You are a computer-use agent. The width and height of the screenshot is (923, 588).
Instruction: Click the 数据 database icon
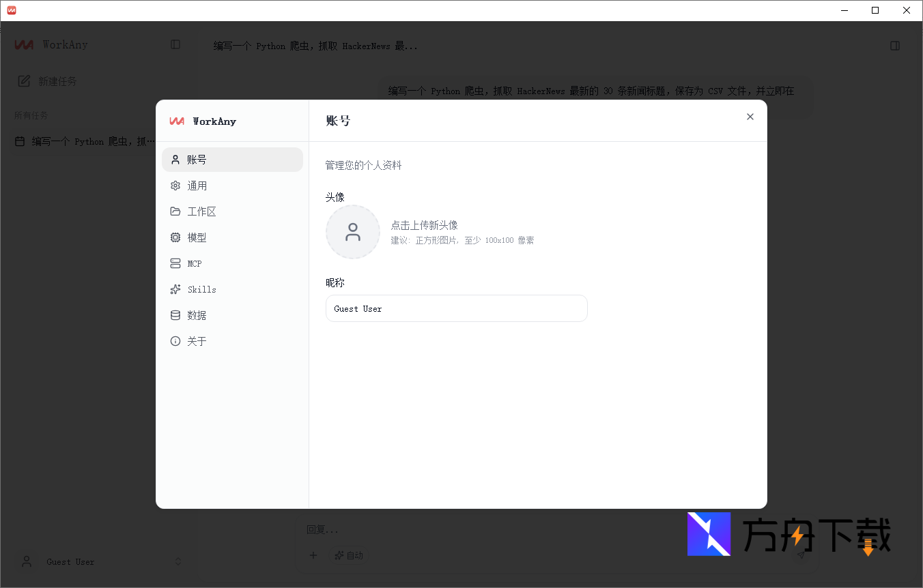(x=176, y=315)
